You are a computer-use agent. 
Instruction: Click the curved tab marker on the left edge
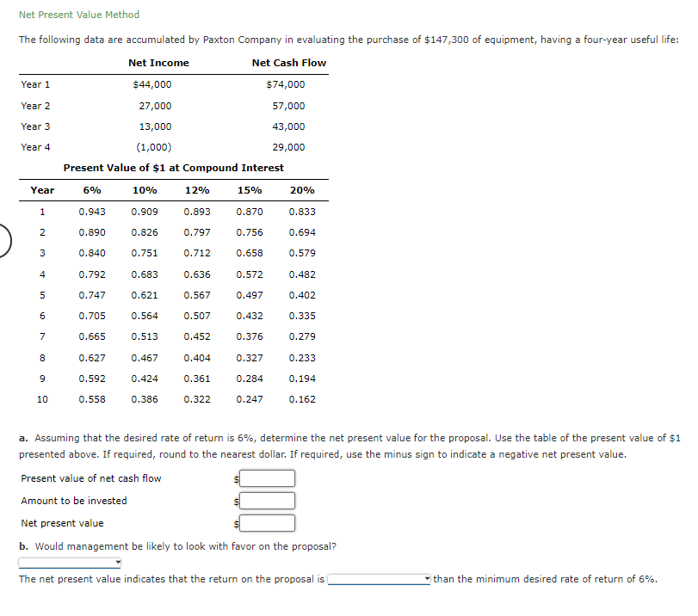pos(3,241)
